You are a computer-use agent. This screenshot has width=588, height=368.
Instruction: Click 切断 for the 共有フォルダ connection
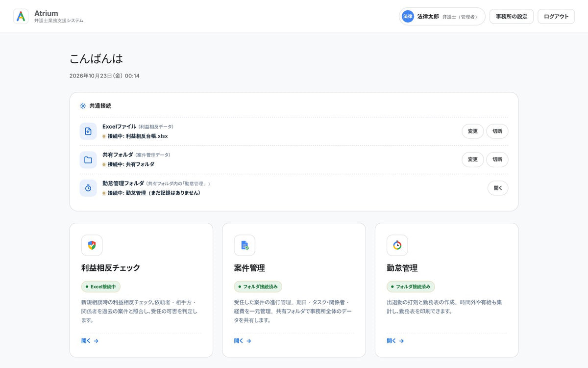(x=497, y=159)
